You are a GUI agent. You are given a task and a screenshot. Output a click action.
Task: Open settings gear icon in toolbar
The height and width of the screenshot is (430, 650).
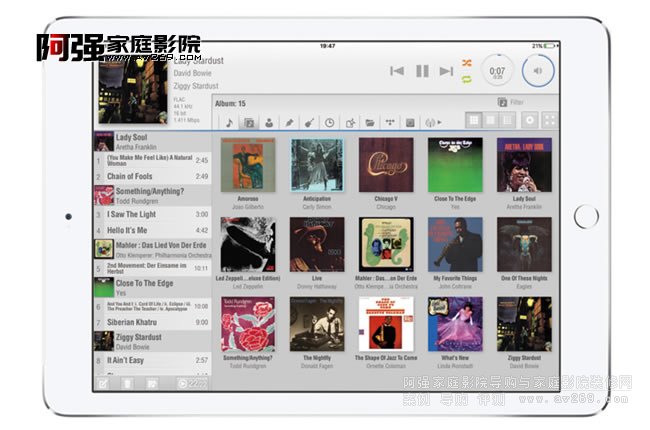pyautogui.click(x=530, y=120)
